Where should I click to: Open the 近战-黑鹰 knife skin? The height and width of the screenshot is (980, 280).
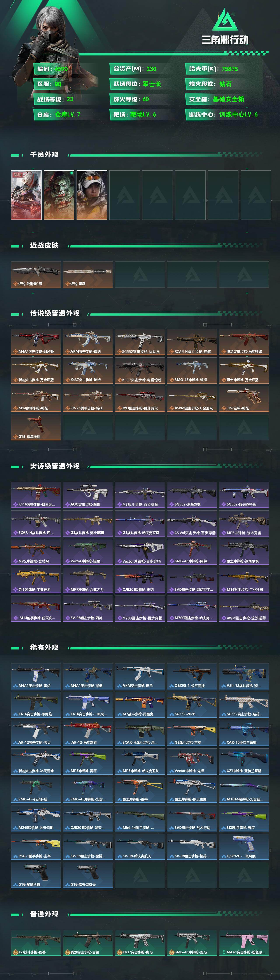[88, 274]
